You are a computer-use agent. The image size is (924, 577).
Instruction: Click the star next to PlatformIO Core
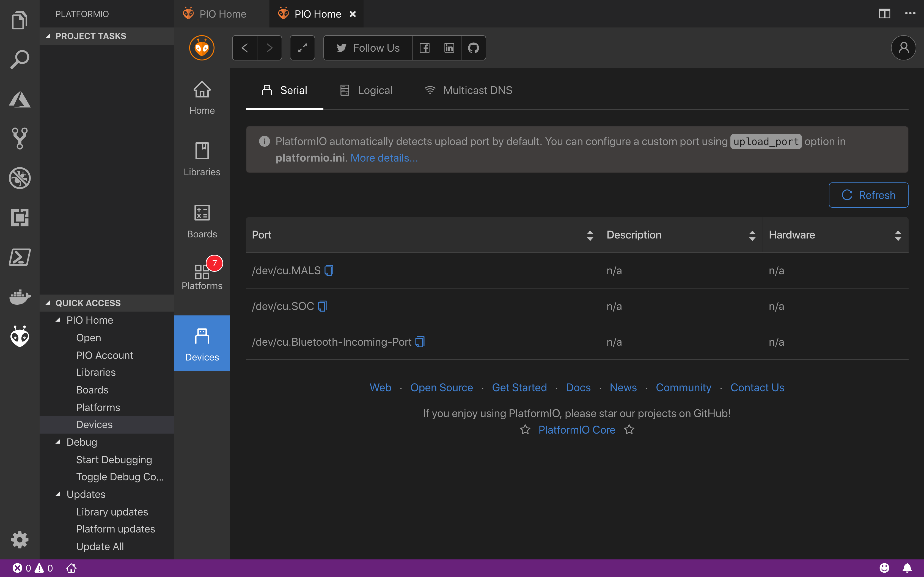click(x=525, y=430)
